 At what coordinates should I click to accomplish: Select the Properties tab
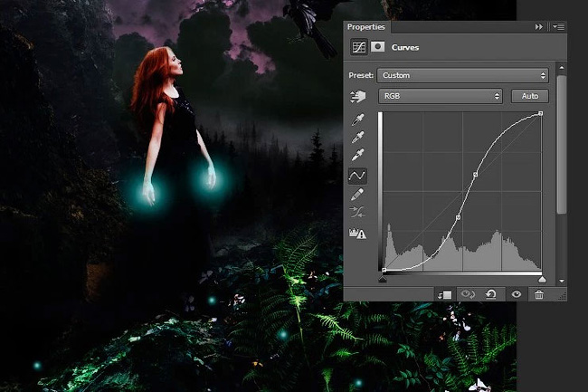pos(366,26)
